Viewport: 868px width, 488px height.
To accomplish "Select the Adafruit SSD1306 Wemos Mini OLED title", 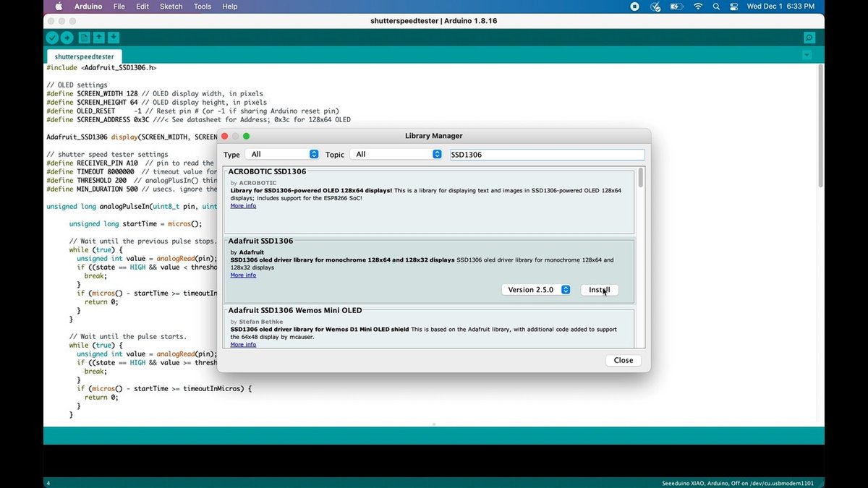I will click(x=295, y=310).
